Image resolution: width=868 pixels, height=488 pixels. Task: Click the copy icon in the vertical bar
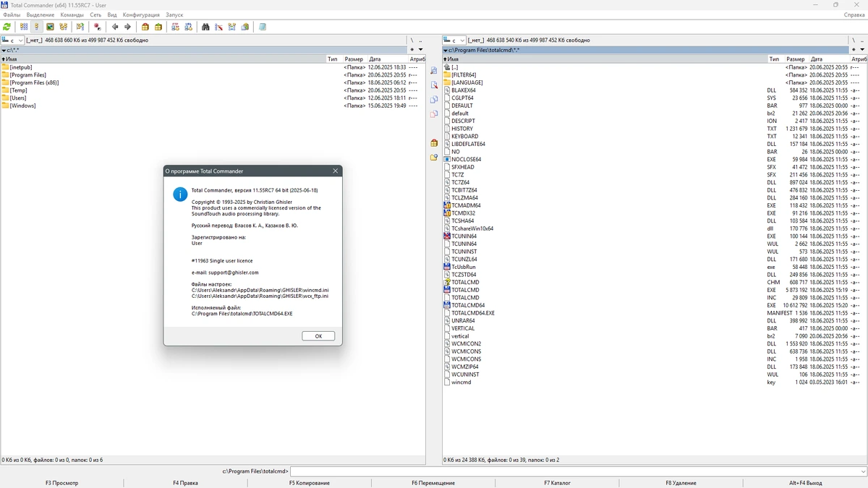(434, 99)
